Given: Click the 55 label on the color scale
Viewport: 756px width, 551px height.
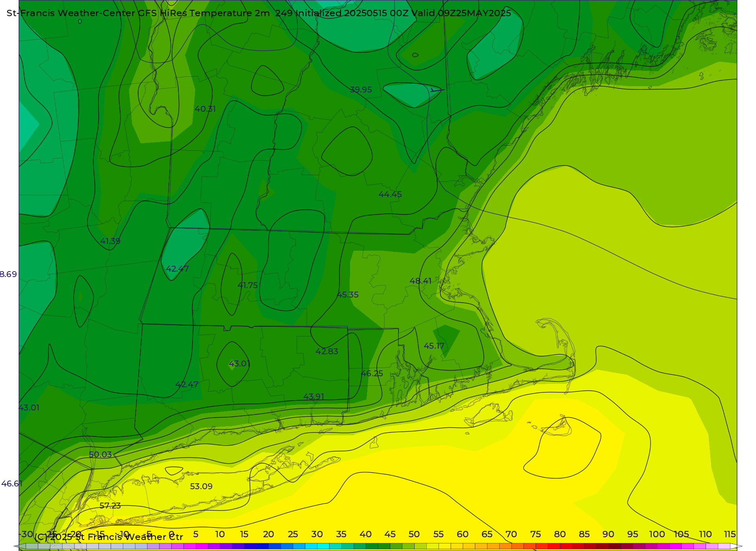Looking at the screenshot, I should pyautogui.click(x=438, y=534).
